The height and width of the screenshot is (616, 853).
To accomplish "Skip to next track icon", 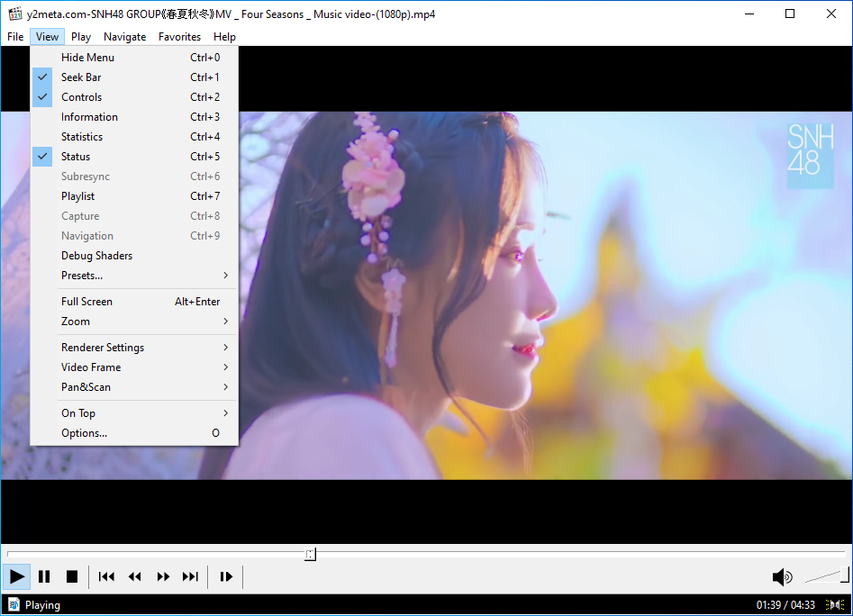I will 190,576.
